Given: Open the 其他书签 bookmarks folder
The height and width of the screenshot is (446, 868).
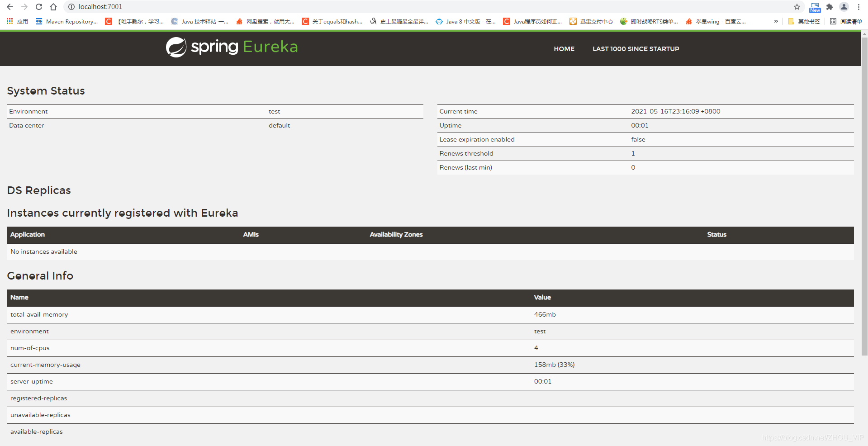Looking at the screenshot, I should 804,21.
